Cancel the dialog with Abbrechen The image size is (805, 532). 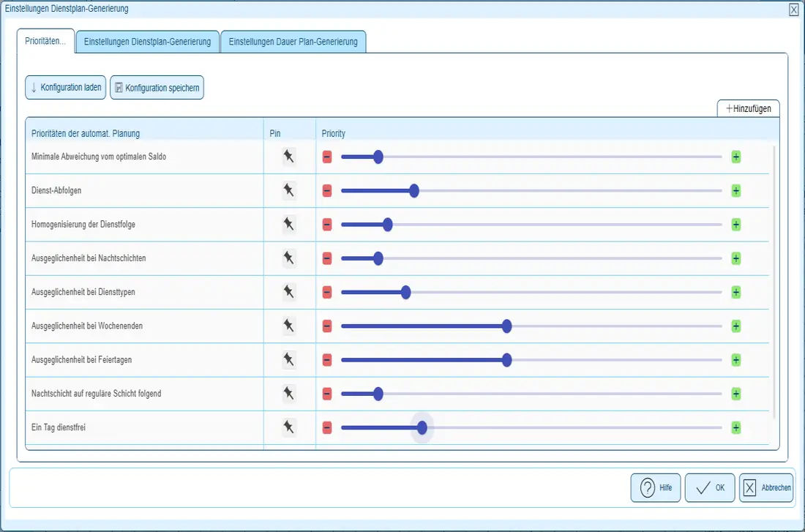pyautogui.click(x=766, y=488)
